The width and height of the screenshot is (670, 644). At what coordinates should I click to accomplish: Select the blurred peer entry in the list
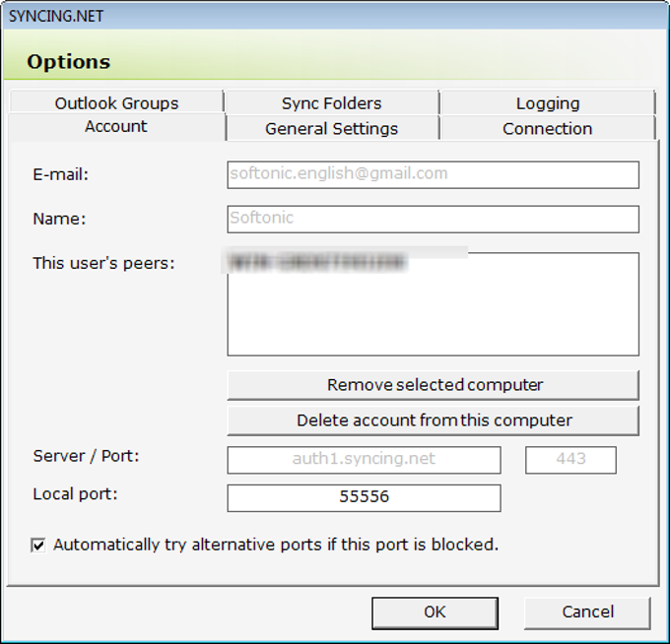(317, 262)
